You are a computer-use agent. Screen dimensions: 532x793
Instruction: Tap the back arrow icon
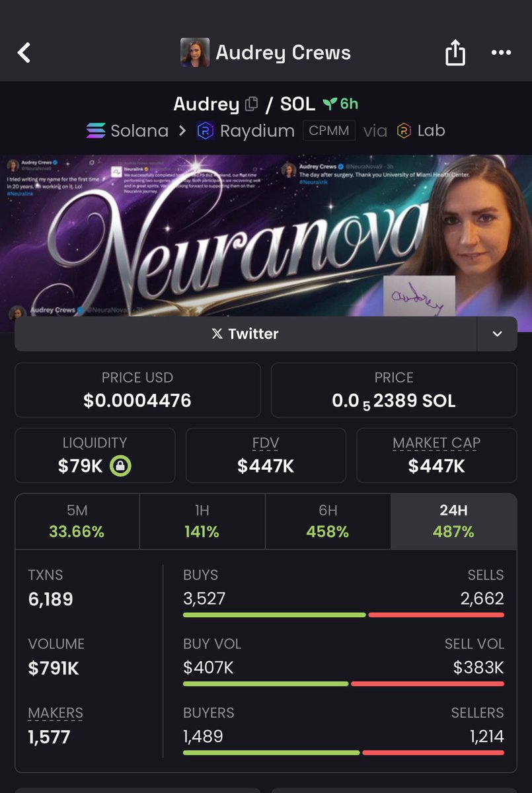(24, 53)
